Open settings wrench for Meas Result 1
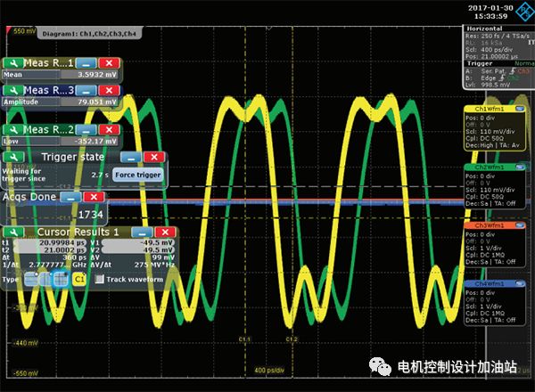 [x=12, y=63]
